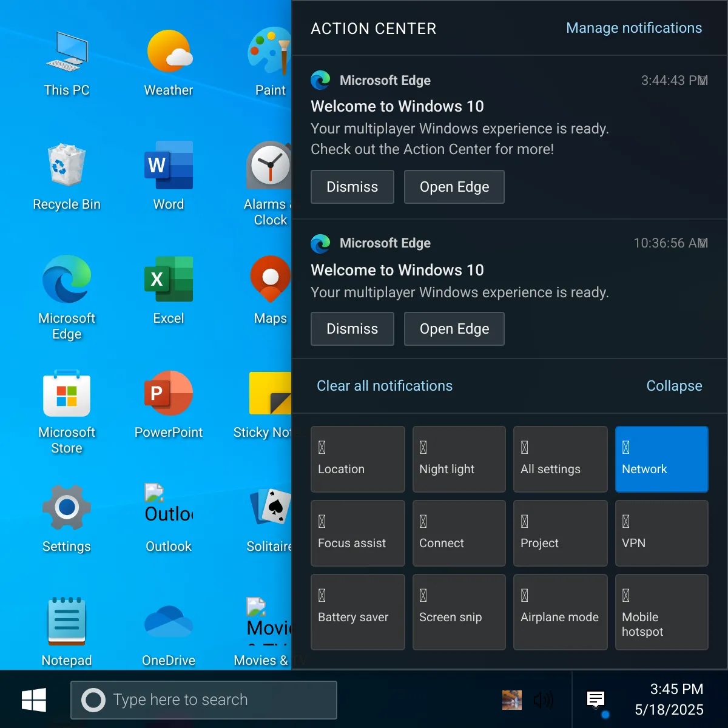The height and width of the screenshot is (728, 728).
Task: Click the action center taskbar icon
Action: 596,699
